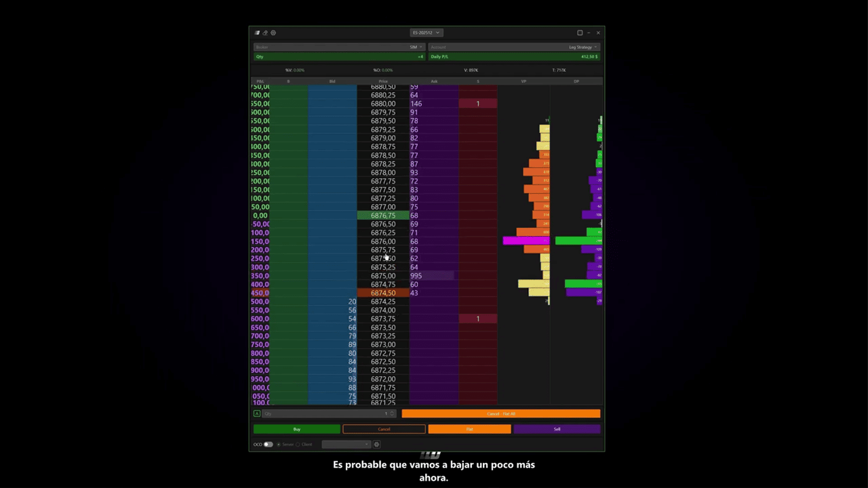Screen dimensions: 868x488
Task: Click the Price column header
Action: tap(383, 81)
